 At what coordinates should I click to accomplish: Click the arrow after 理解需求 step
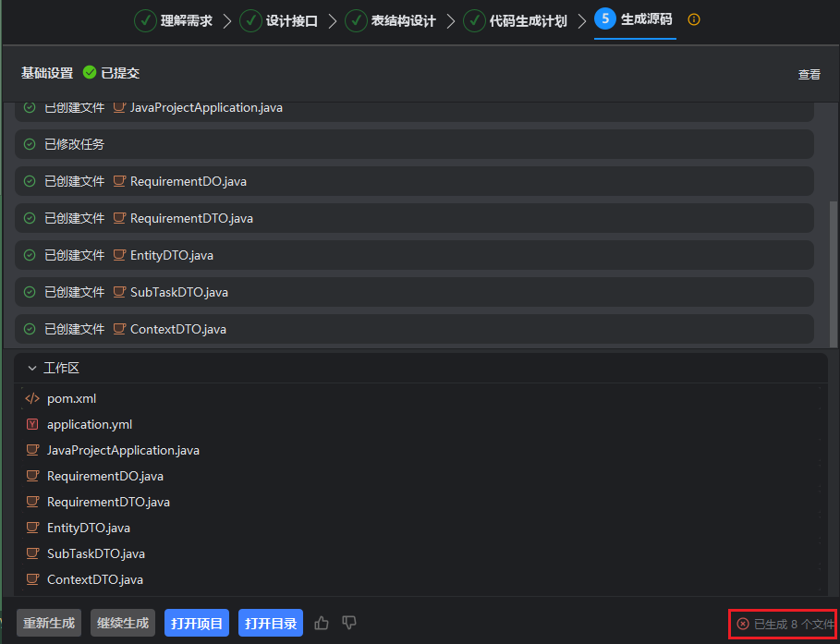227,20
